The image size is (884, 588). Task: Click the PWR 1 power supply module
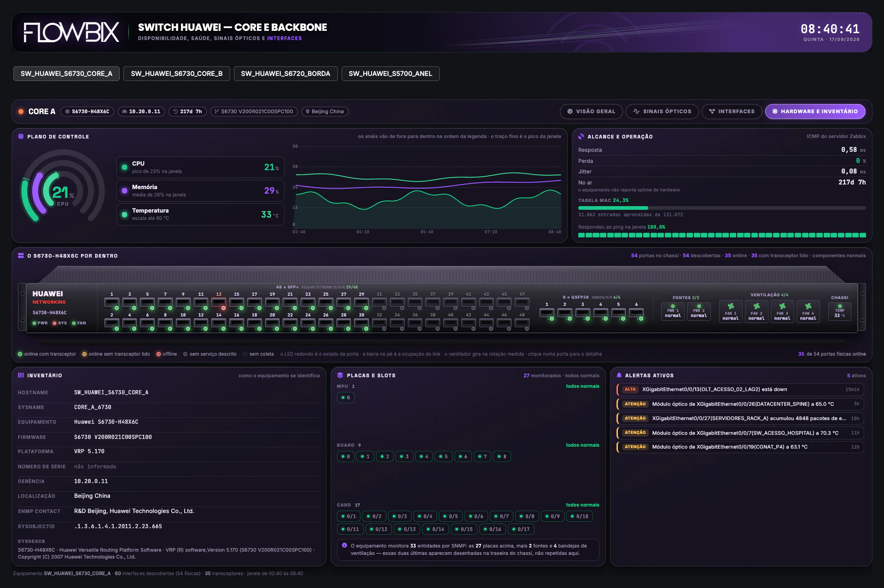coord(673,311)
